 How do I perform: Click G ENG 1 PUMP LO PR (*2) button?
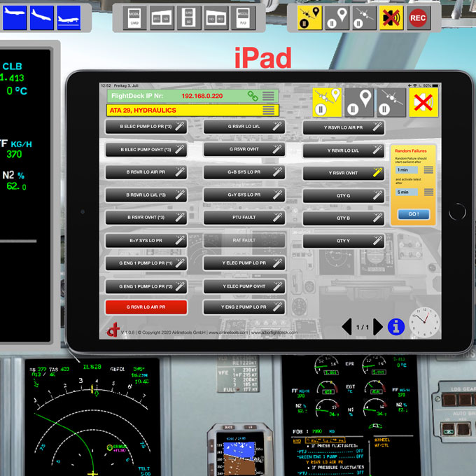coord(146,286)
